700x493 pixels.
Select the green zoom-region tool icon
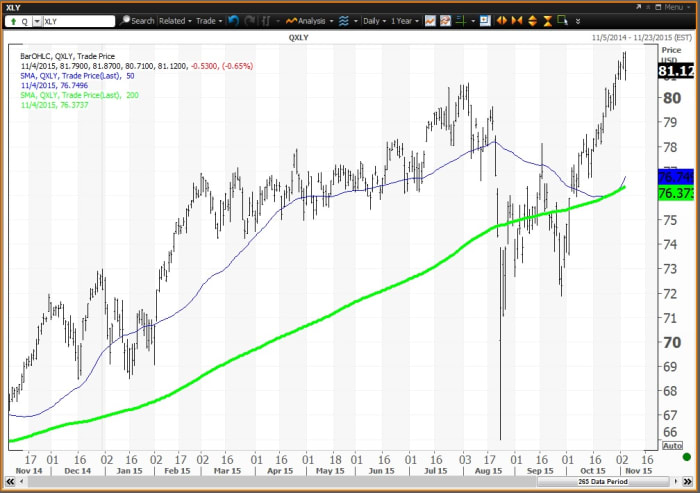pyautogui.click(x=562, y=21)
